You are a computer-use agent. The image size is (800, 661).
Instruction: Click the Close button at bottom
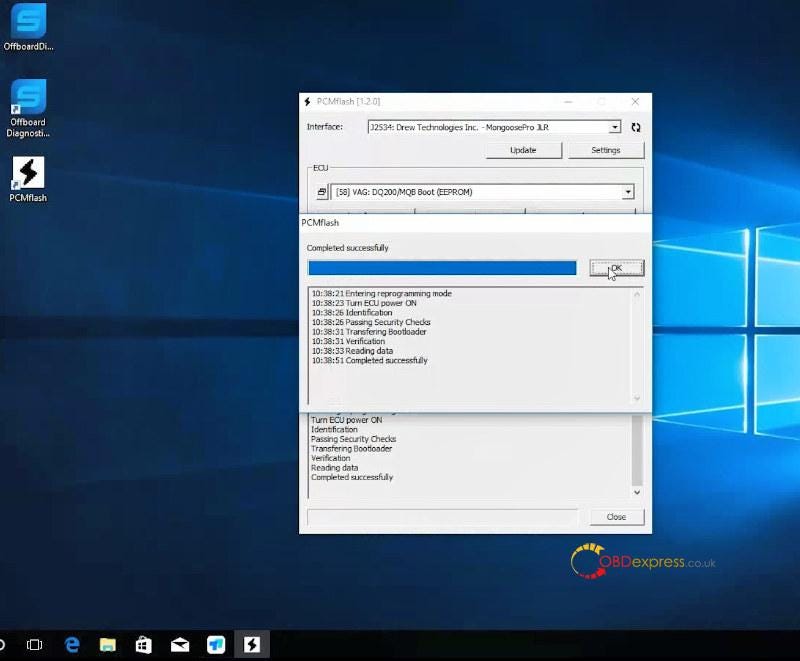click(616, 517)
